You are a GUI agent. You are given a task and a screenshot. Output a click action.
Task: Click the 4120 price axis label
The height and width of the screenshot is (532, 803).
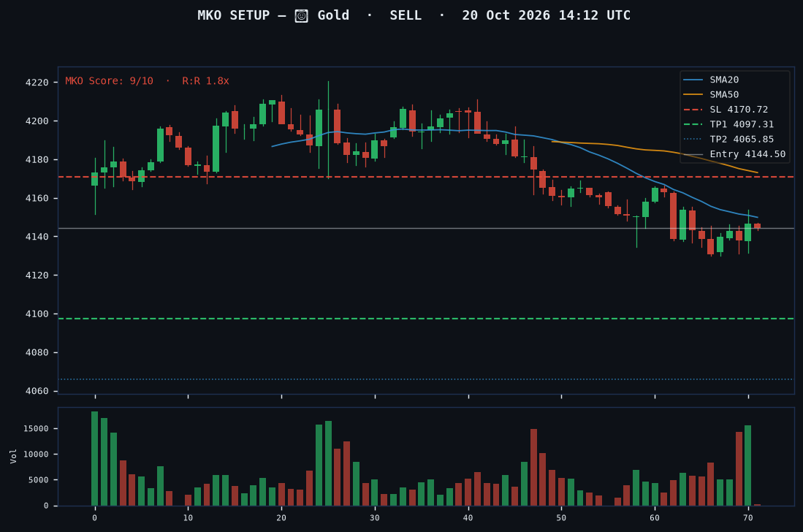pyautogui.click(x=37, y=275)
